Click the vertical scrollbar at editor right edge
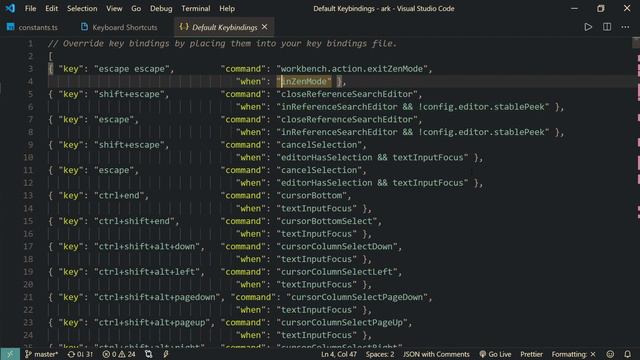 pyautogui.click(x=636, y=192)
